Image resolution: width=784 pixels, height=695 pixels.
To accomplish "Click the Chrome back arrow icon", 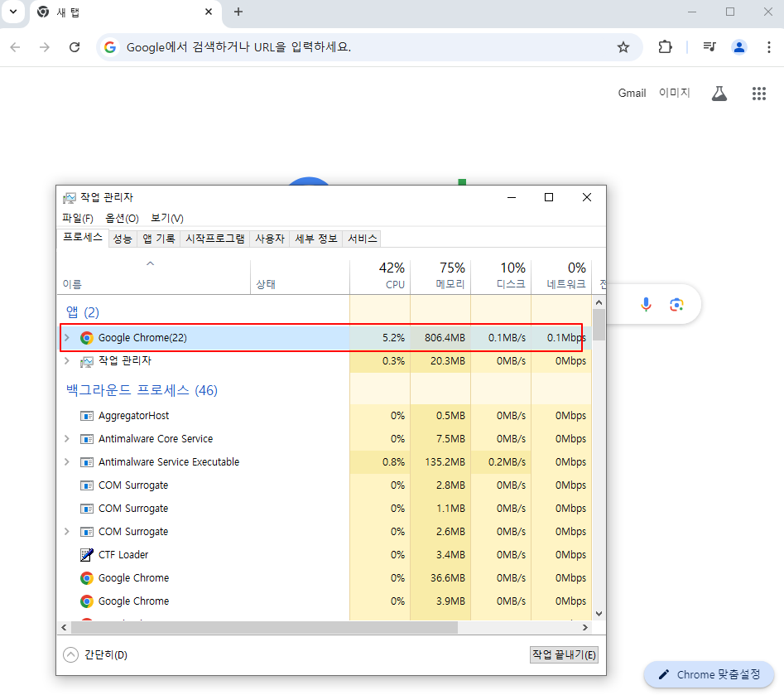I will click(x=16, y=47).
